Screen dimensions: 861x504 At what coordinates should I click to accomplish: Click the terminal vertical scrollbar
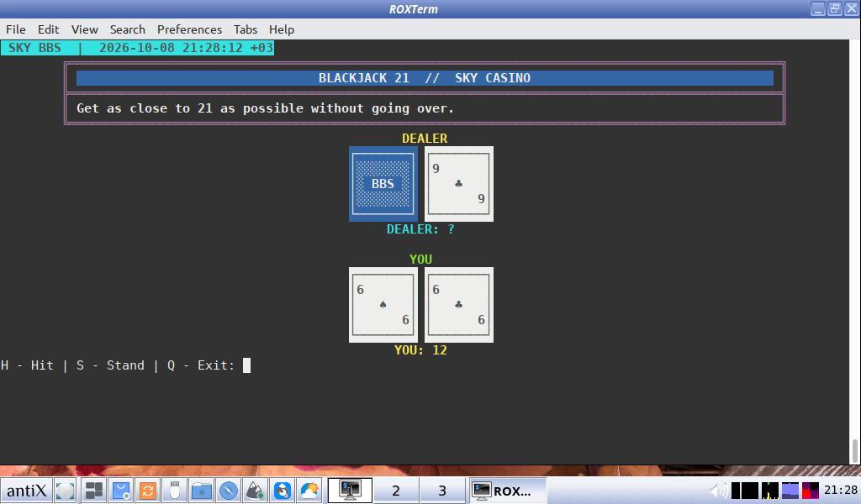pos(855,252)
